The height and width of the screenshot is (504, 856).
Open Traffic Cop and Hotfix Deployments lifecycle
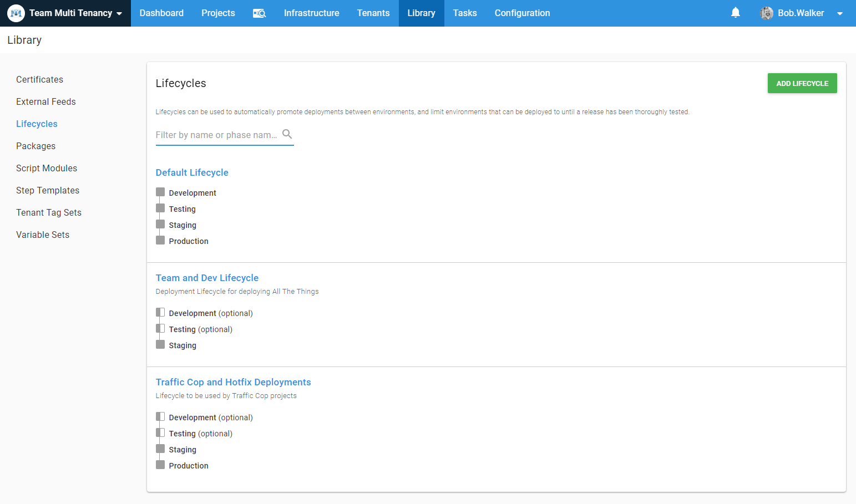point(233,382)
